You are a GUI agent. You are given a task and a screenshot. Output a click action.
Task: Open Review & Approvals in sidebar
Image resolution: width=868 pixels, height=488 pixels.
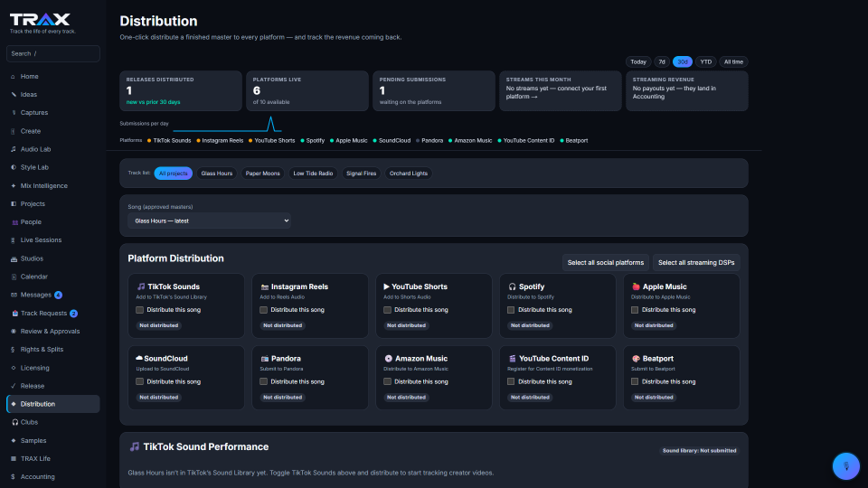click(53, 332)
